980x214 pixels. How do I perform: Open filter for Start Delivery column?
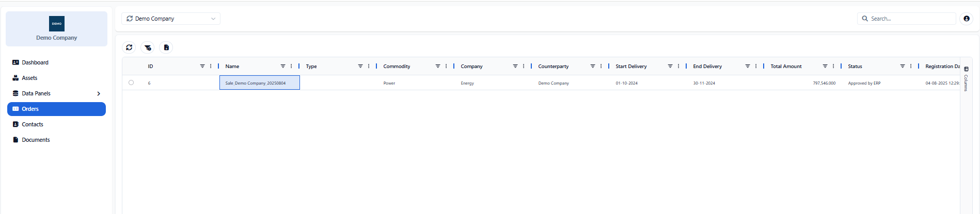670,66
